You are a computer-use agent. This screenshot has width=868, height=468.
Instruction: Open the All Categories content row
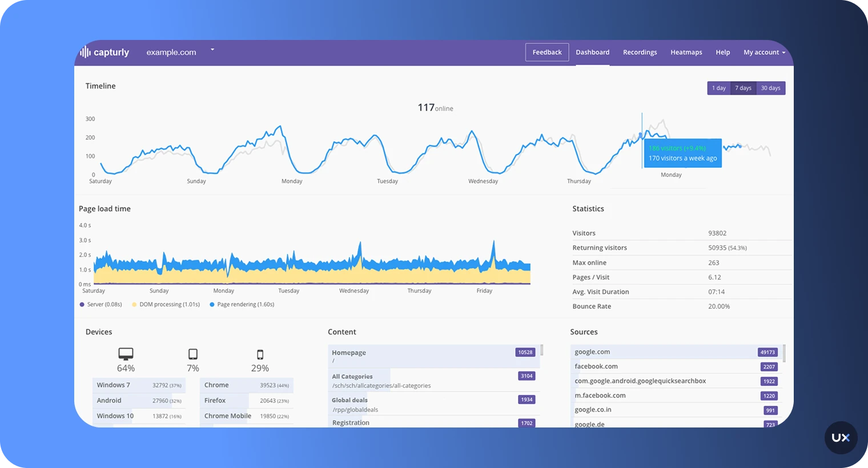point(434,380)
